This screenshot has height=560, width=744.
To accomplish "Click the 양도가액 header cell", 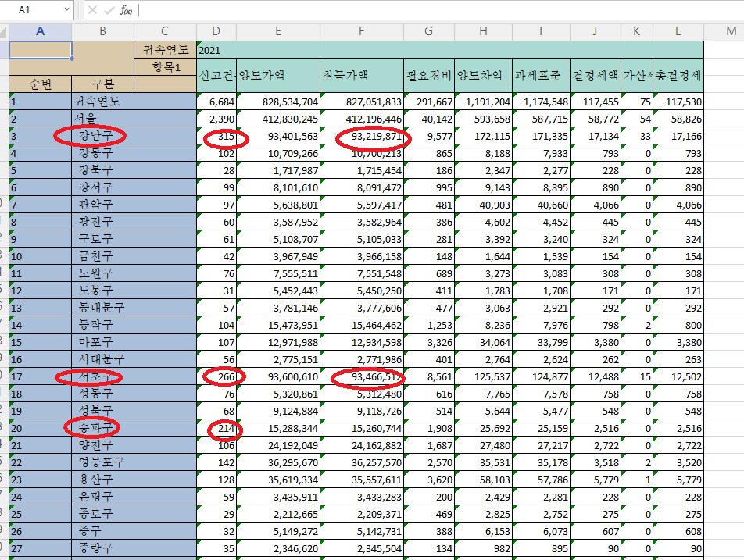I will [277, 76].
